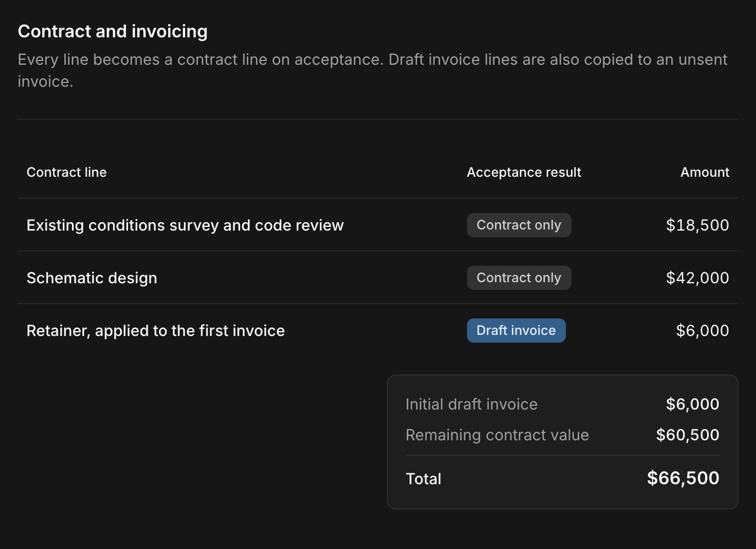Click the 'Initial draft invoice' summary label
Image resolution: width=756 pixels, height=549 pixels.
click(471, 404)
